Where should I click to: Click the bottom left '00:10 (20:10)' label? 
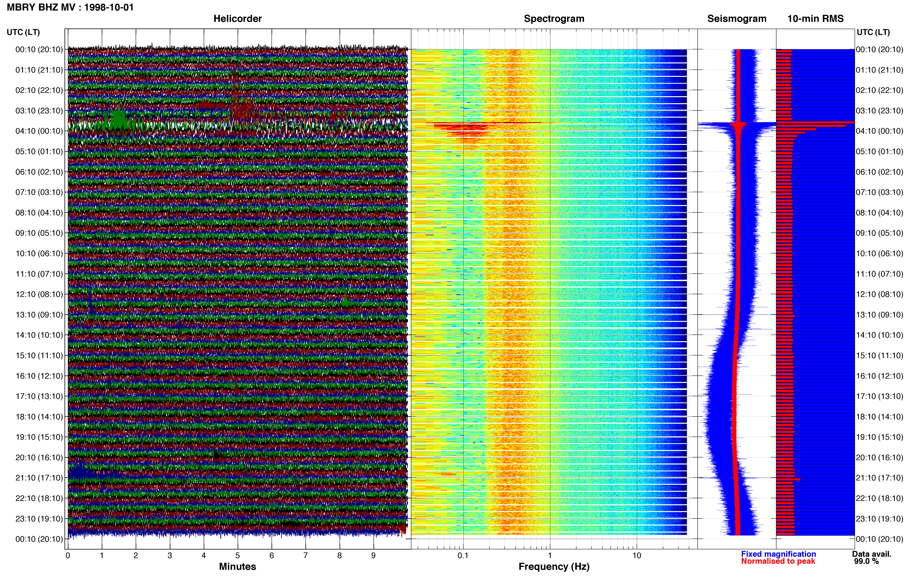tap(39, 539)
